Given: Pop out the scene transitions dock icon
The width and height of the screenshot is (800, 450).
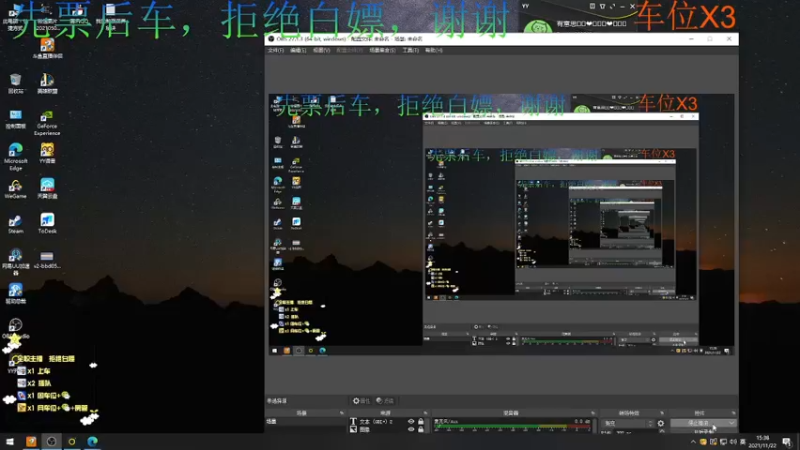Looking at the screenshot, I should [x=662, y=413].
